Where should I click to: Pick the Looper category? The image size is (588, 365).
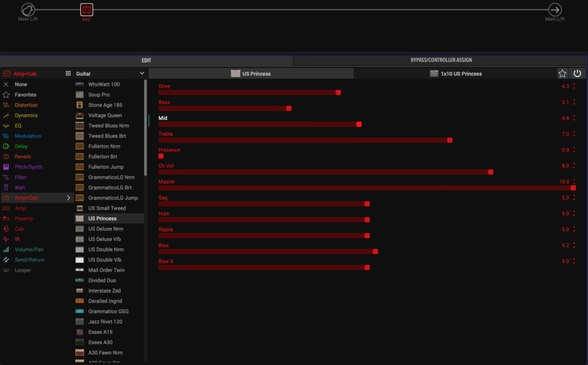[x=23, y=270]
